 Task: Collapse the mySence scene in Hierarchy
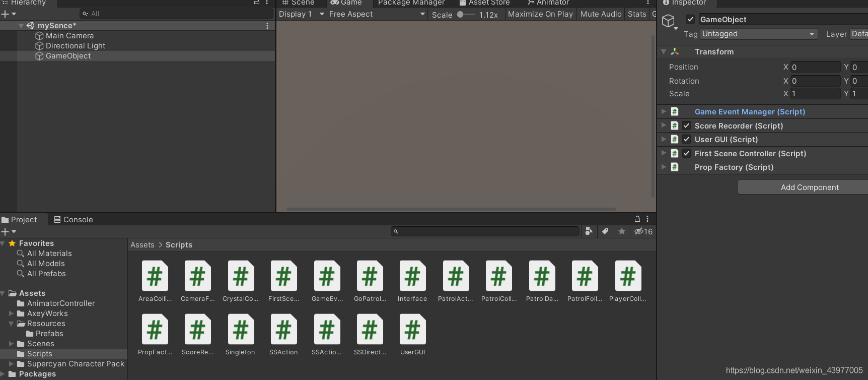pyautogui.click(x=21, y=26)
